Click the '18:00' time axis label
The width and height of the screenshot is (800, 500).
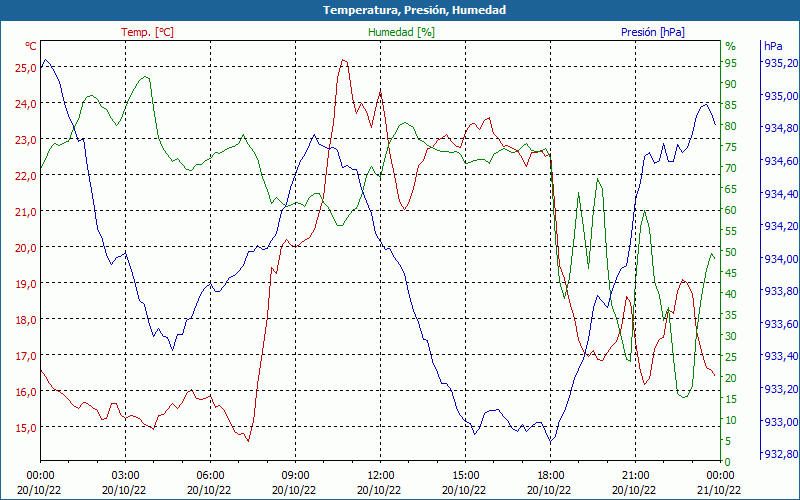tap(550, 476)
